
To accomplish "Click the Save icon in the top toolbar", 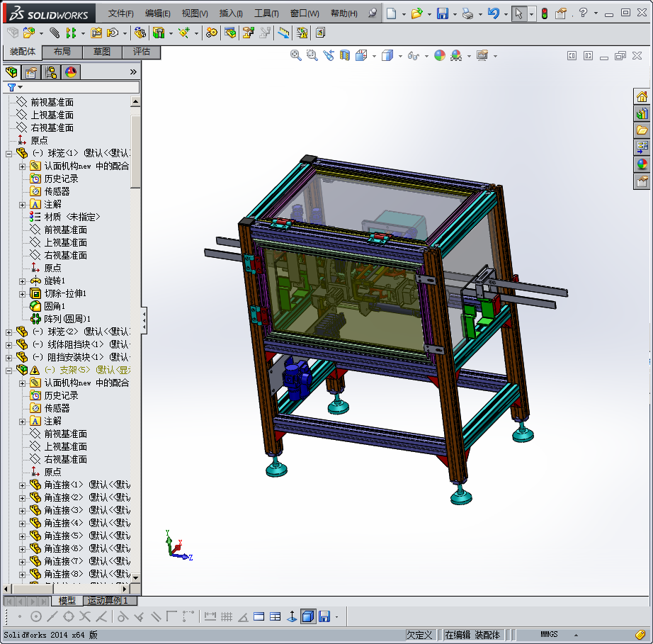I will point(442,13).
